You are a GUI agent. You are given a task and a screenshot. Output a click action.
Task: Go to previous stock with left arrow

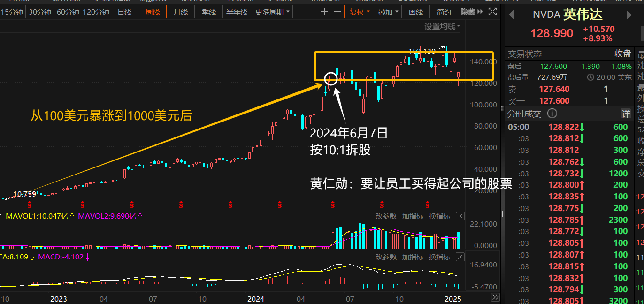coord(511,15)
